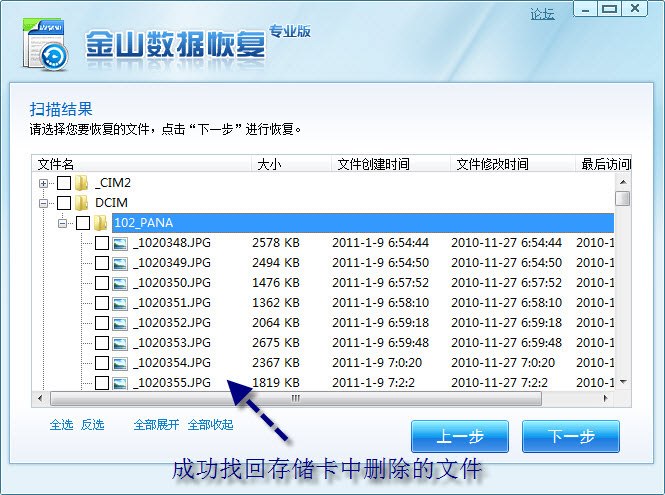The image size is (665, 495).
Task: Click the scroll-up arrow of the file list
Action: tap(623, 182)
